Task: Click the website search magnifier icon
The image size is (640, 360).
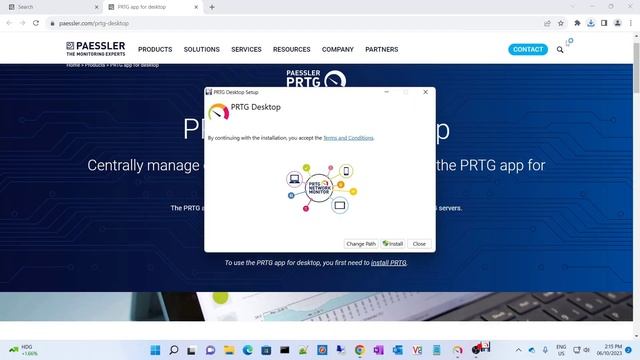Action: [560, 49]
